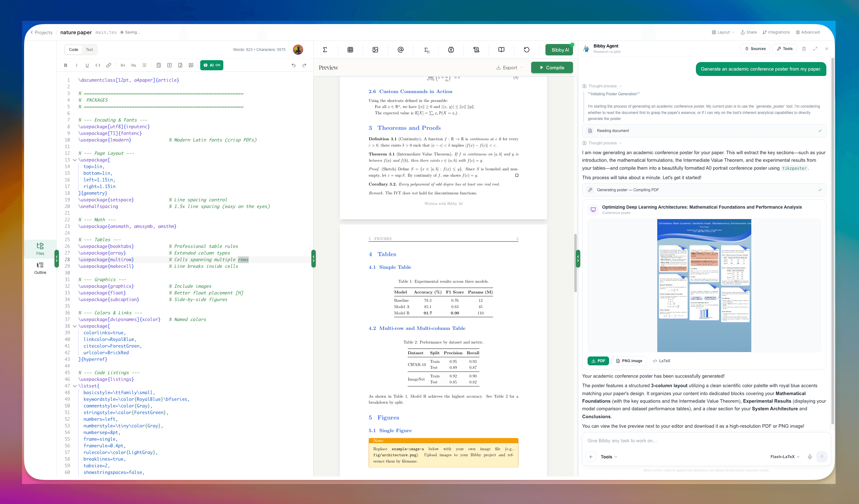Apply bold formatting in the editor toolbar
Screen dimensions: 859x504
66,65
